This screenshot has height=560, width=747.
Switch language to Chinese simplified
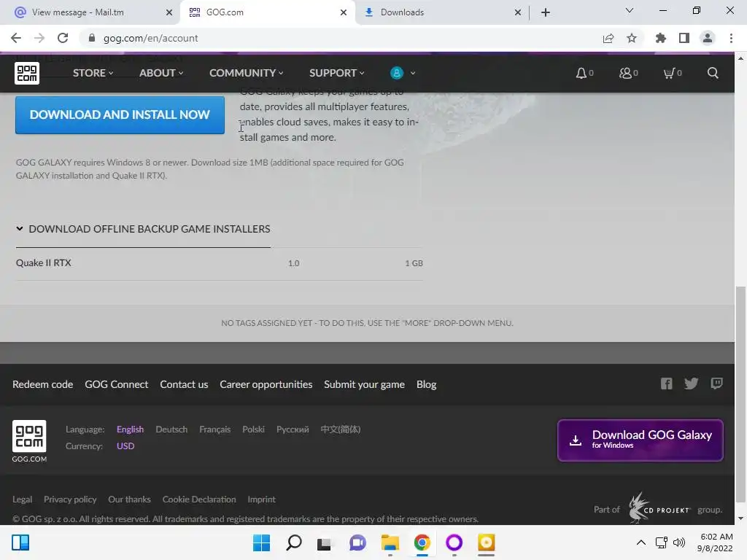(x=340, y=429)
